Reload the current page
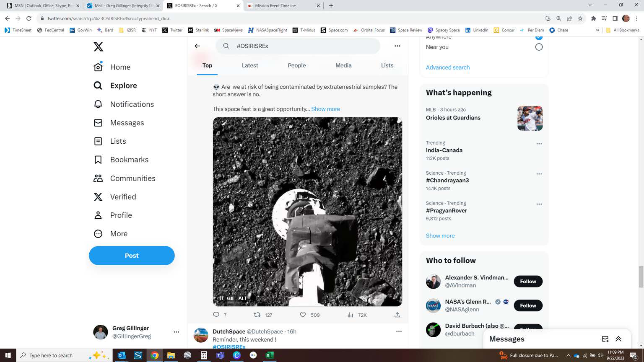This screenshot has height=362, width=644. [29, 18]
